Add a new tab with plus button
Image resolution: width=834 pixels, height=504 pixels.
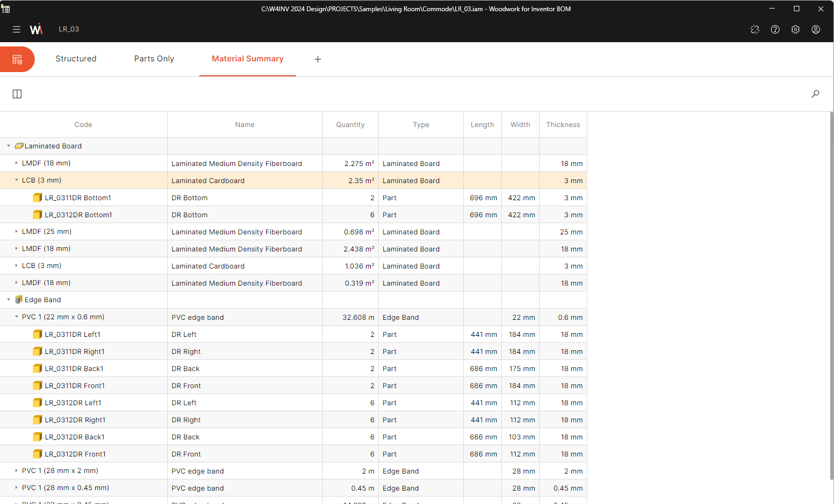click(x=318, y=59)
